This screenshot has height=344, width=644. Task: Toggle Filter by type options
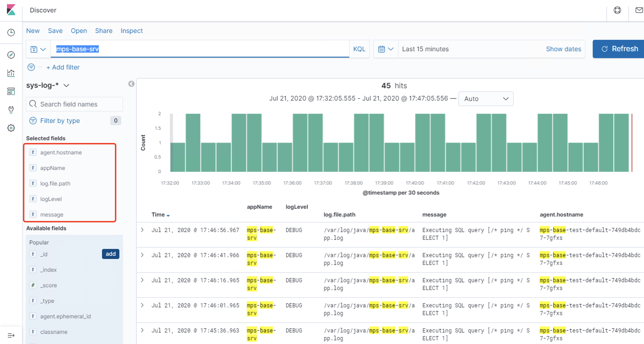60,121
